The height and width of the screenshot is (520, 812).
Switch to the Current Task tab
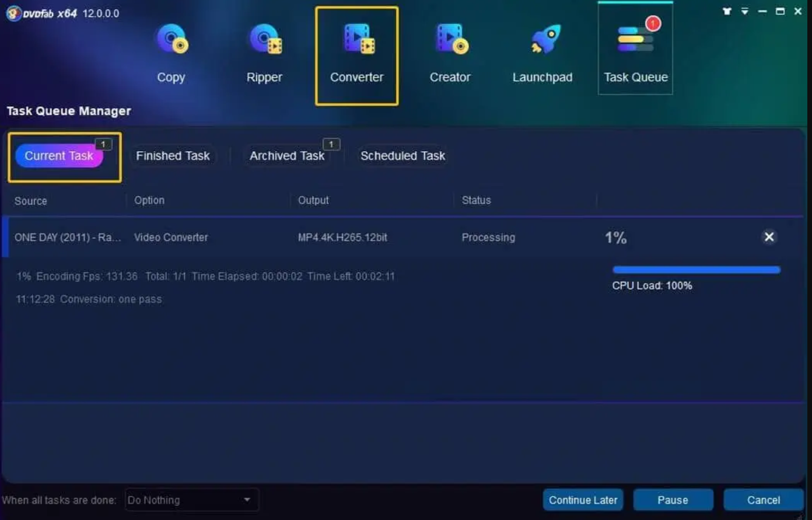point(59,156)
